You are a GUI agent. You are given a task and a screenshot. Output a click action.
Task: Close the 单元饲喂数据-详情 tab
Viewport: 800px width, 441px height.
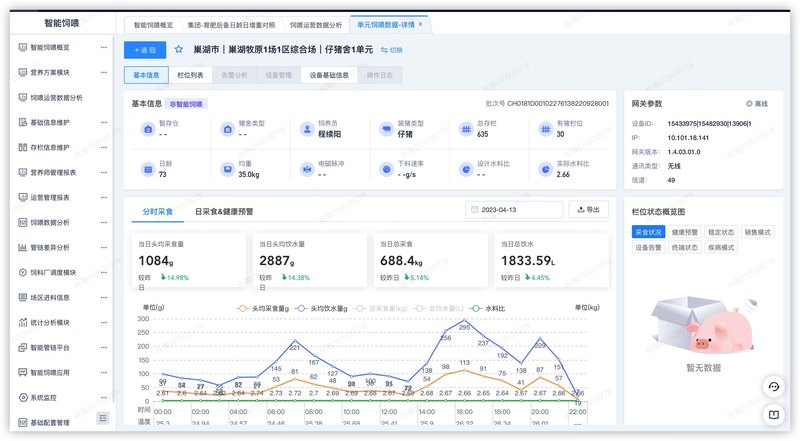(420, 24)
